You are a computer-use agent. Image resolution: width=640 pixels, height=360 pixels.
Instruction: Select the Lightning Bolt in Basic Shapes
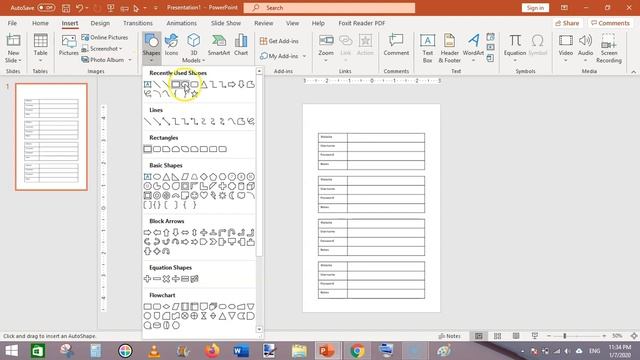coord(213,196)
